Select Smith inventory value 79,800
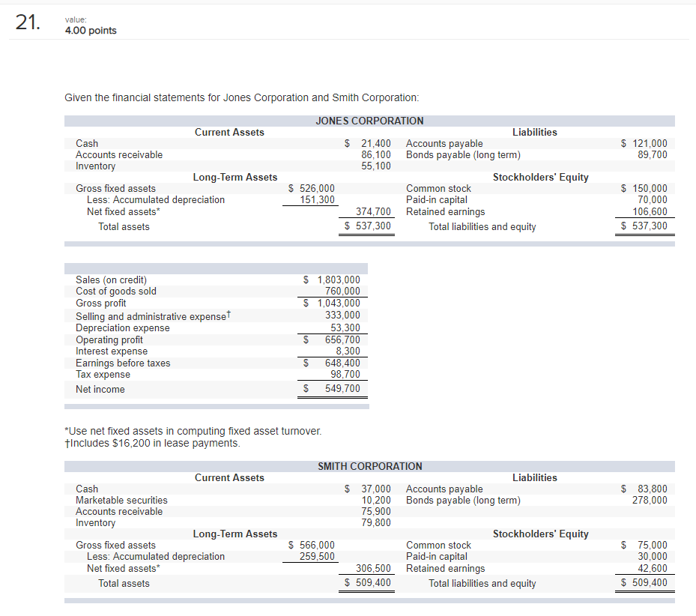The width and height of the screenshot is (696, 616). tap(376, 523)
